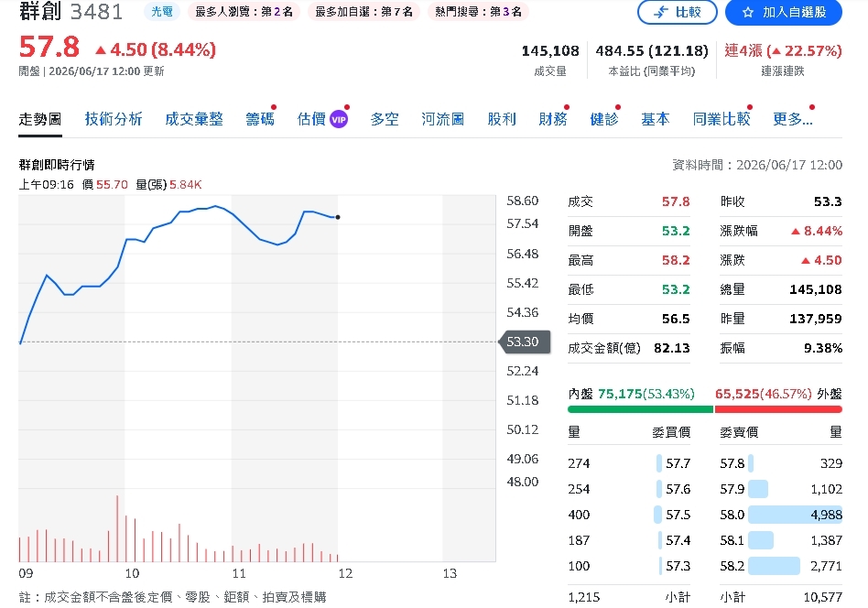
Task: Click the 連4漲 streak value
Action: [x=783, y=51]
